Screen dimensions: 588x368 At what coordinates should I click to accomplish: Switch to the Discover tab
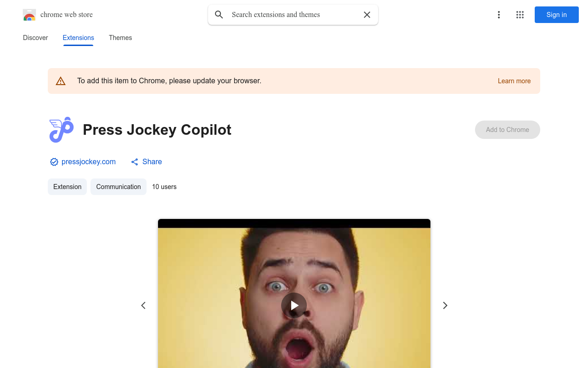[35, 38]
